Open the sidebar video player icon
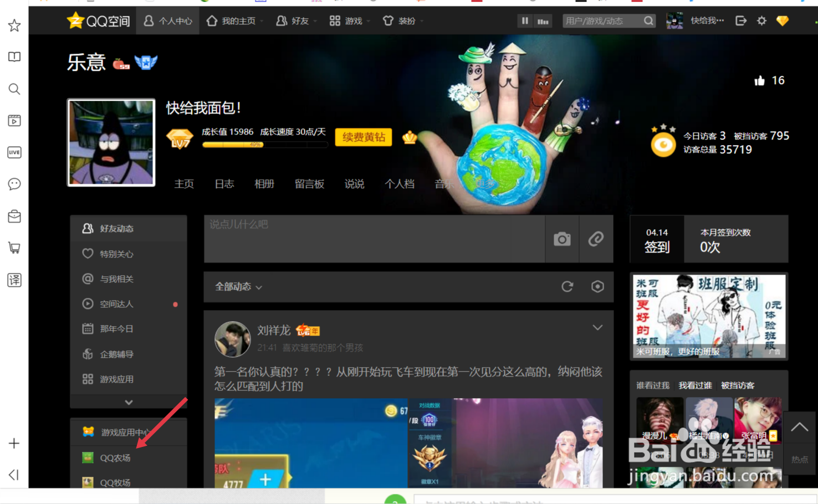 14,120
